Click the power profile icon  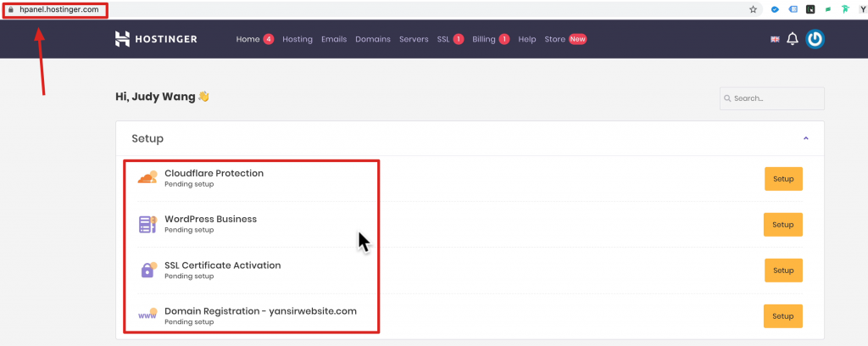coord(815,39)
